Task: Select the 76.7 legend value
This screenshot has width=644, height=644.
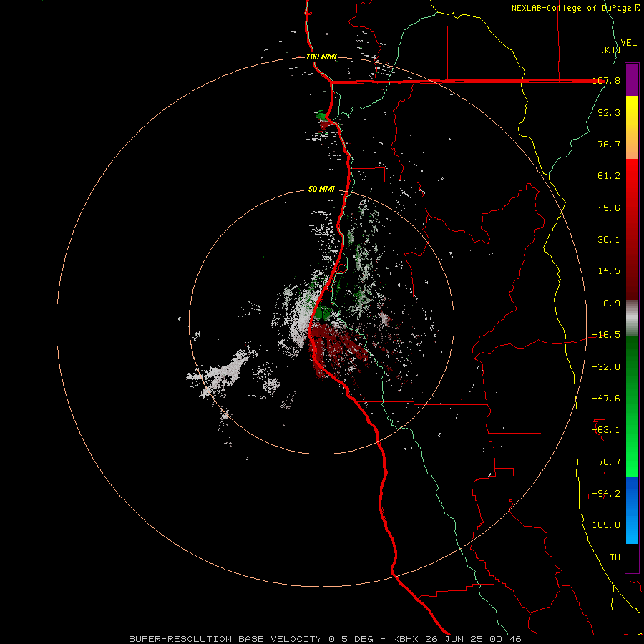Action: (609, 144)
